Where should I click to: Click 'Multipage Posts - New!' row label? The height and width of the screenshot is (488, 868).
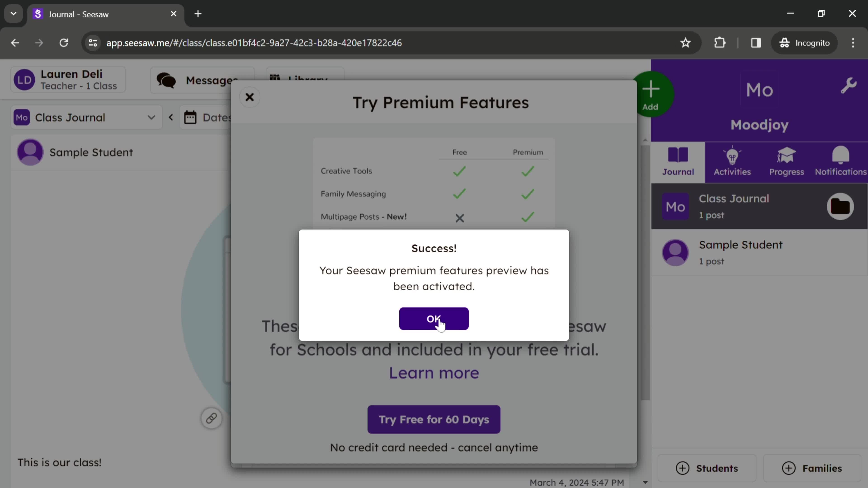[363, 217]
